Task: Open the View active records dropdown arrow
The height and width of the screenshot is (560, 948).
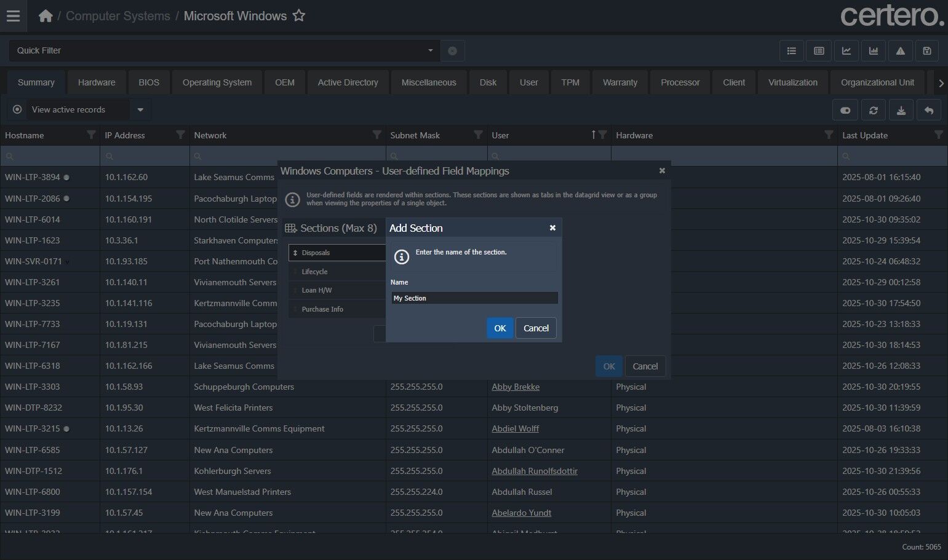Action: 140,110
